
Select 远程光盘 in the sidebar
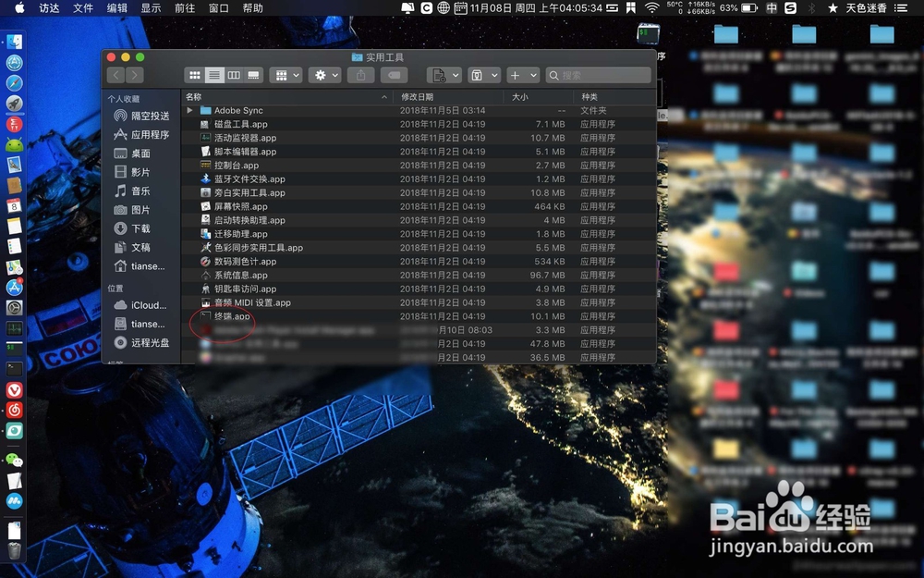coord(141,343)
